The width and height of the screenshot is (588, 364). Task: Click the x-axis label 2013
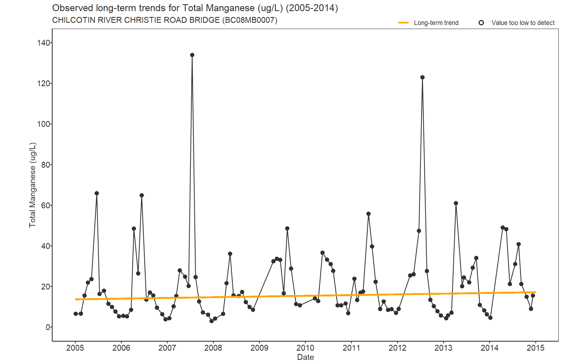[x=444, y=348]
